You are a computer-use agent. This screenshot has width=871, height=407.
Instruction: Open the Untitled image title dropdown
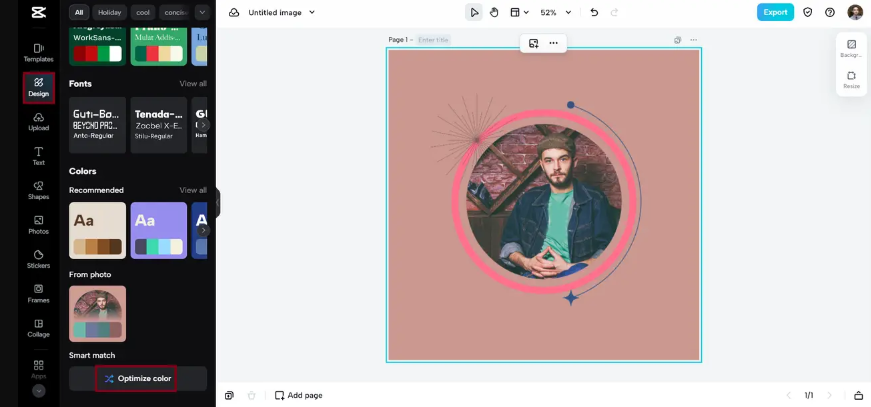pos(282,12)
